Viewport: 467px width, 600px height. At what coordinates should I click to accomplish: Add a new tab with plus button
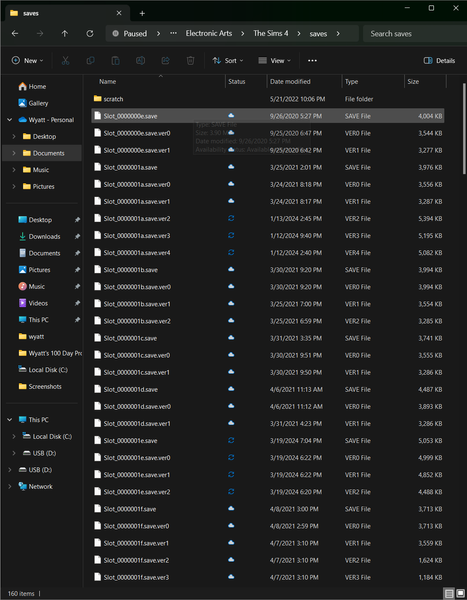142,13
